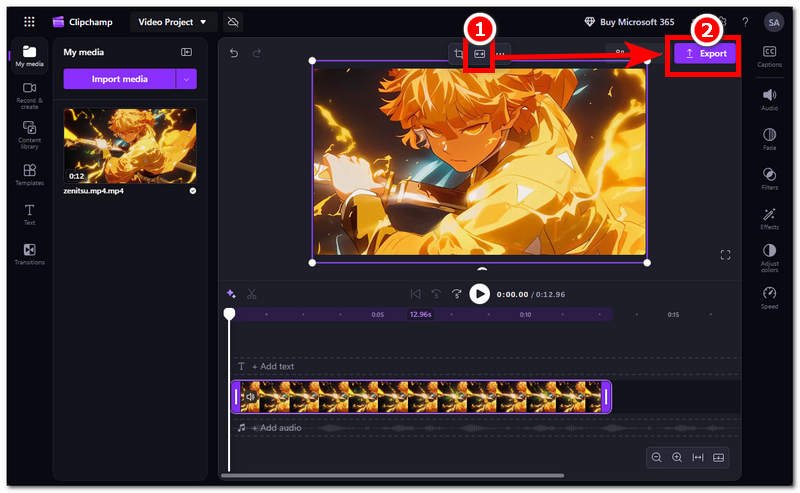800x493 pixels.
Task: Open the Transitions sidebar tab
Action: pyautogui.click(x=29, y=254)
